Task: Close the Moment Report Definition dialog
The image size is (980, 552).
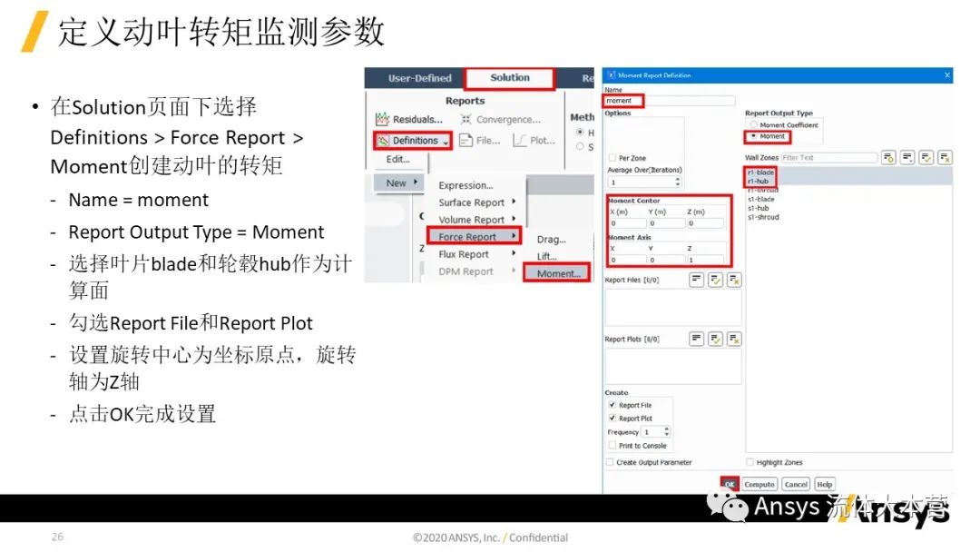Action: click(946, 75)
